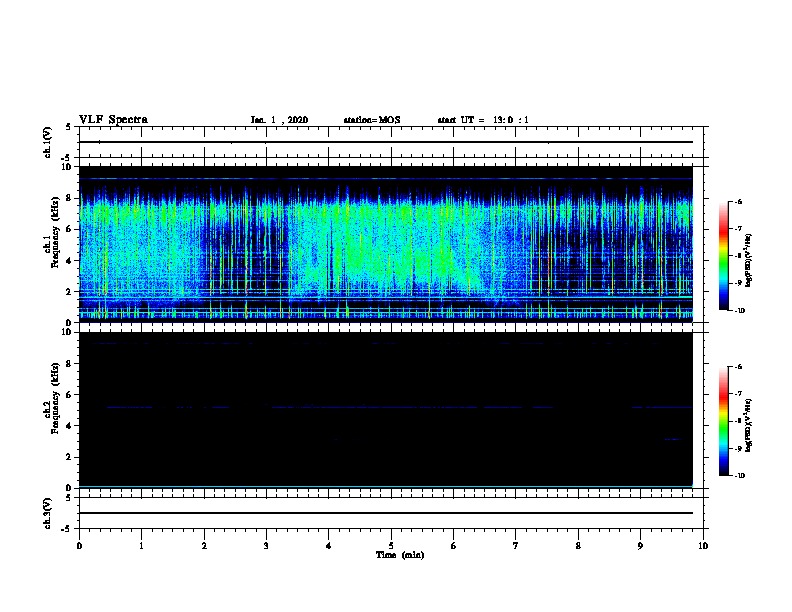The image size is (792, 612).
Task: Click ch.1 color bar tick "-7"
Action: click(738, 229)
